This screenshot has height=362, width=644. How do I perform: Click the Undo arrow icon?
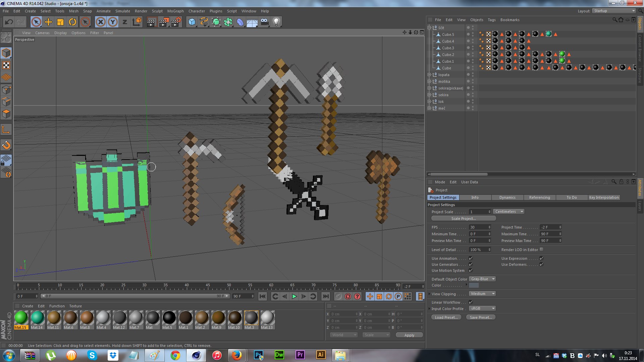tap(9, 22)
